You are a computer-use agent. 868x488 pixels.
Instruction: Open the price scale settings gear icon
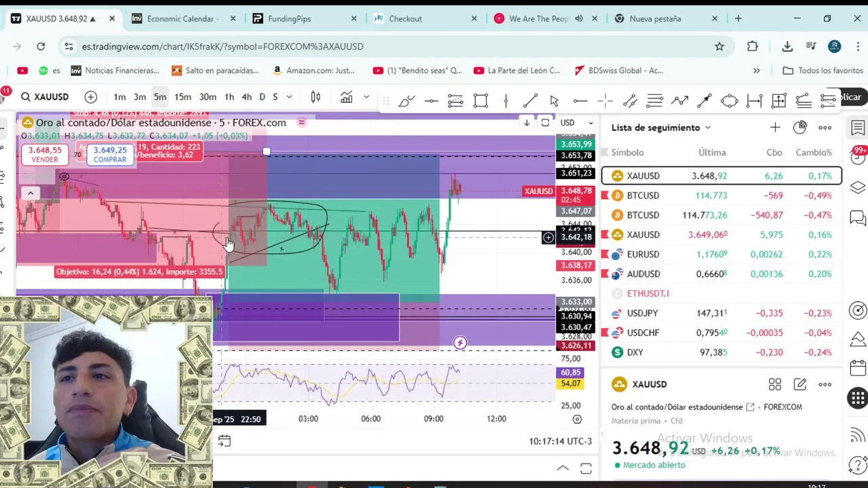point(577,420)
